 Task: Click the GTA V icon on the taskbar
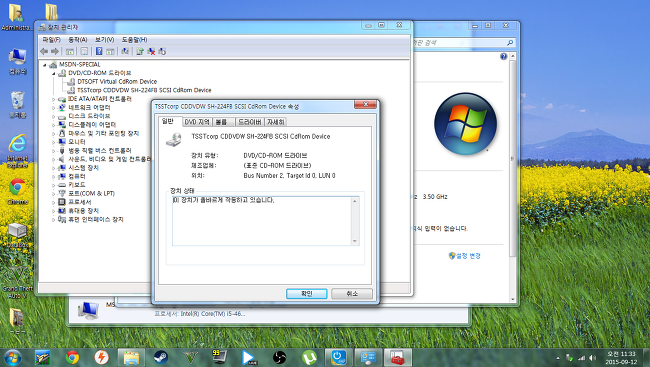click(x=191, y=357)
